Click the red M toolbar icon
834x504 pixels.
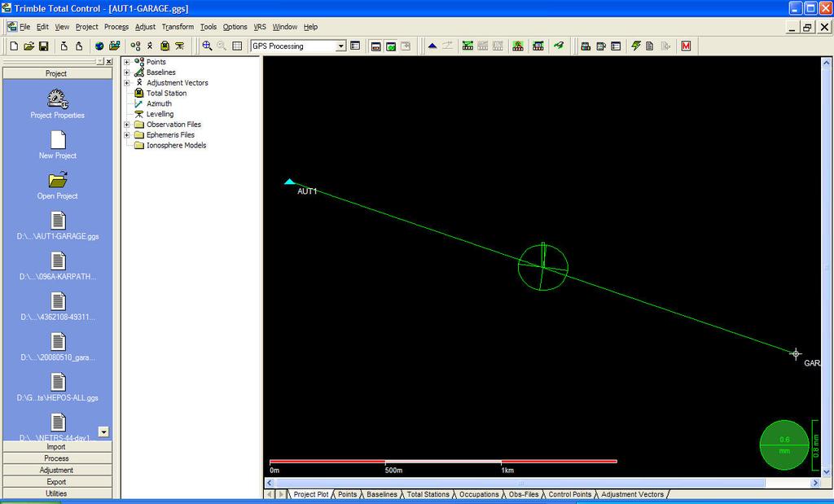coord(686,46)
